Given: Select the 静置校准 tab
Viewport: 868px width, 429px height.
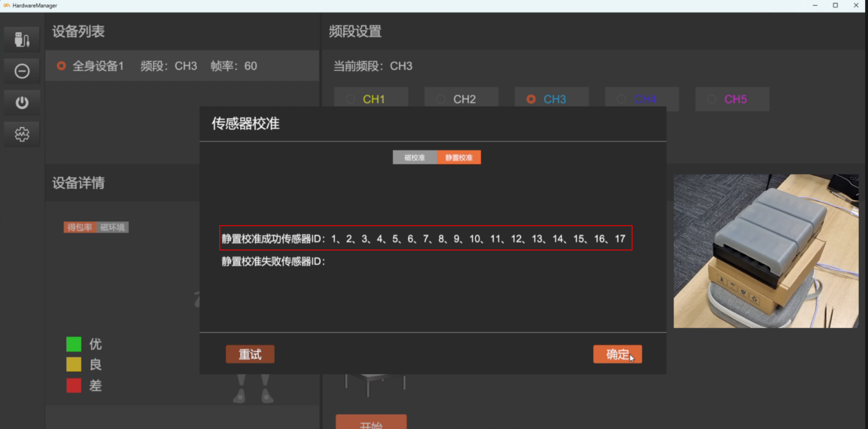Looking at the screenshot, I should (x=459, y=157).
